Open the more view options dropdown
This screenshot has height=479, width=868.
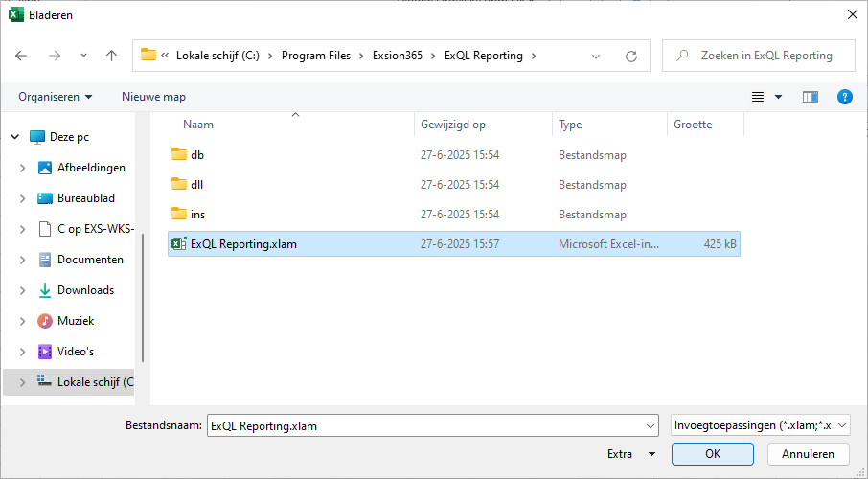[x=778, y=97]
